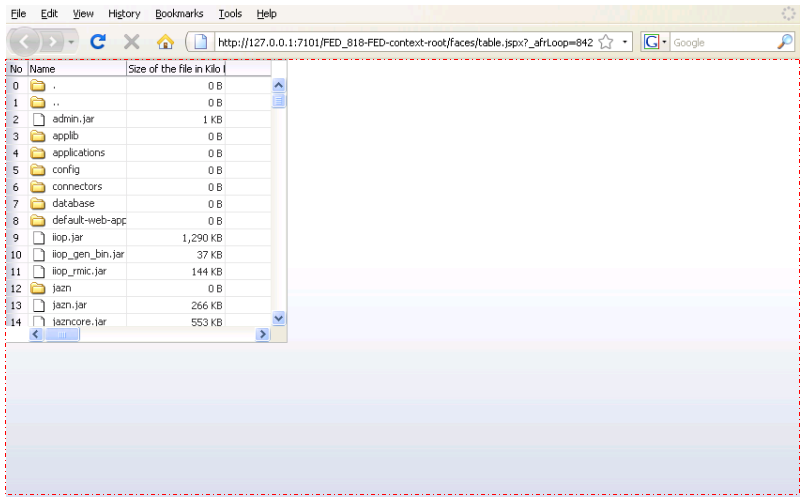The image size is (805, 498).
Task: Click the Name column header
Action: 77,69
